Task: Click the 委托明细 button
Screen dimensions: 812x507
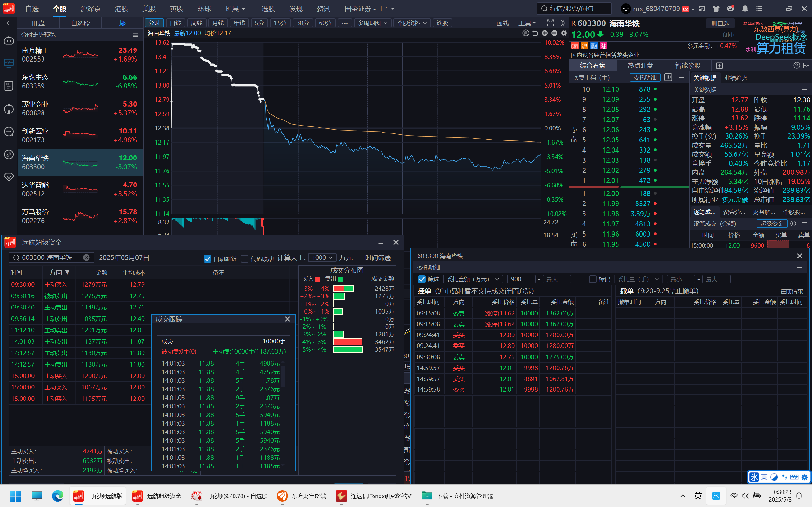Action: pyautogui.click(x=645, y=77)
